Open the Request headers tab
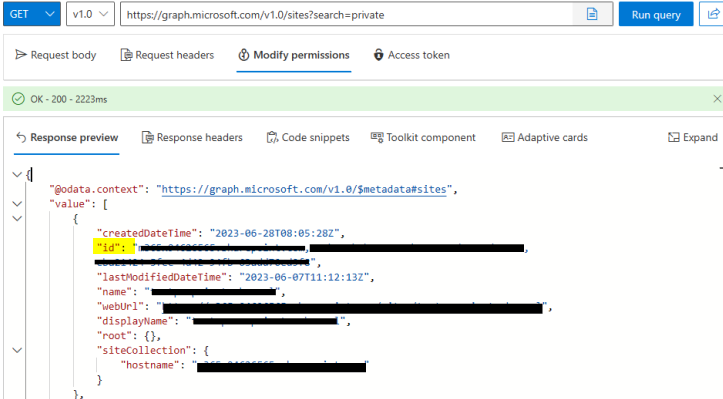This screenshot has width=723, height=399. pyautogui.click(x=167, y=55)
